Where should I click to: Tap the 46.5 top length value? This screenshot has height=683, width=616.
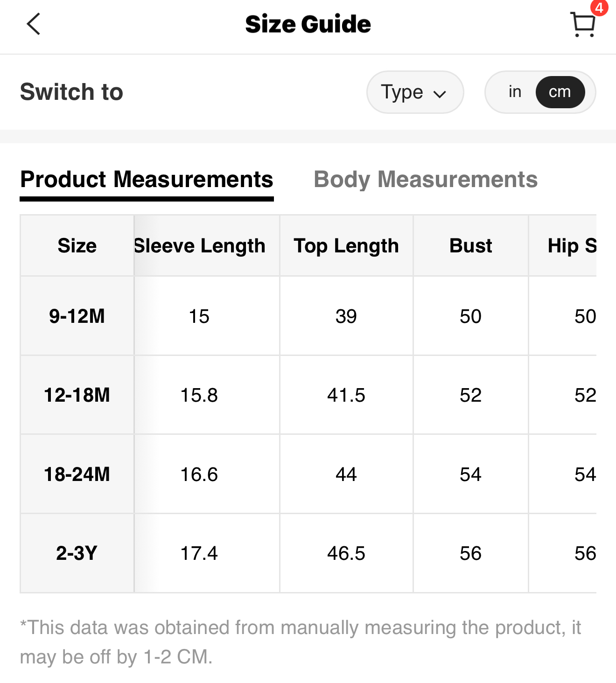pyautogui.click(x=346, y=553)
